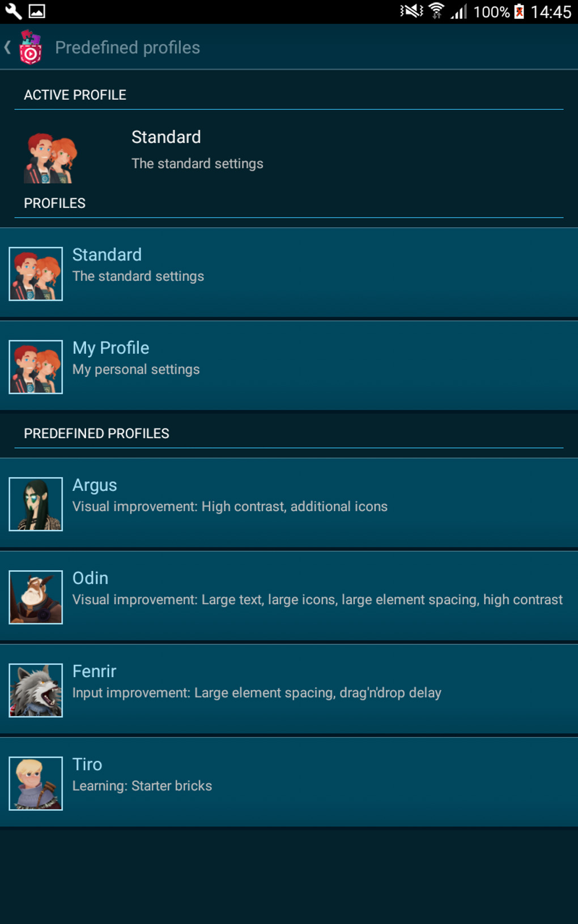
Task: Tap the wrench icon in status bar
Action: (x=13, y=11)
